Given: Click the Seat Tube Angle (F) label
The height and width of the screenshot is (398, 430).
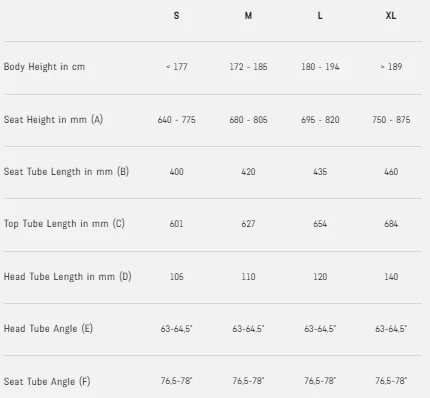Looking at the screenshot, I should (47, 381).
